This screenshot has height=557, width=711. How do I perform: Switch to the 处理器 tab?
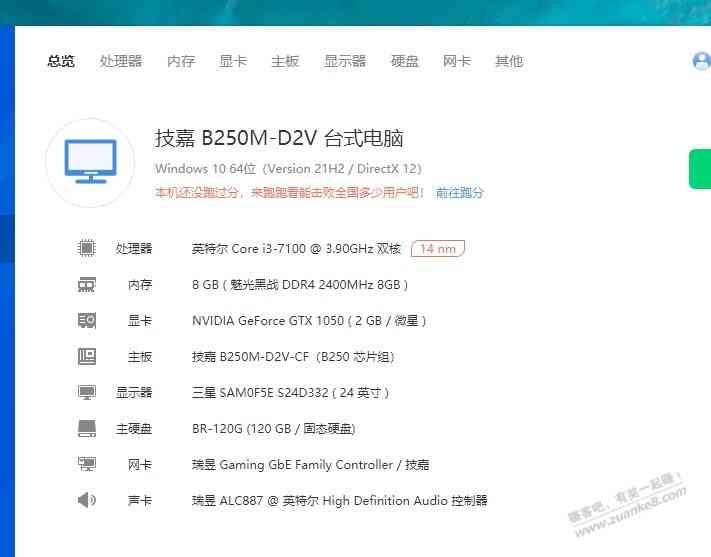(121, 61)
